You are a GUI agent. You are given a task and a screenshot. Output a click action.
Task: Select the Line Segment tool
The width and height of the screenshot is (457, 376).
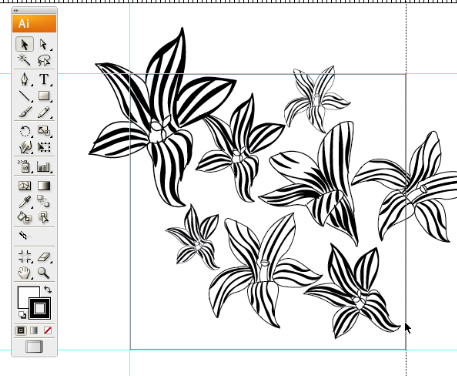[24, 96]
